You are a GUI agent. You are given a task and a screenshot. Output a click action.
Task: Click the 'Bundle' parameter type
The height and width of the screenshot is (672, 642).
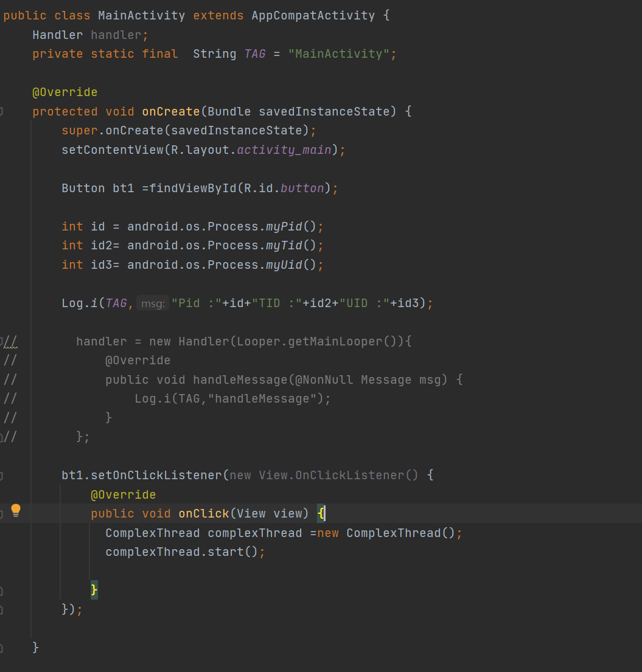pos(229,111)
